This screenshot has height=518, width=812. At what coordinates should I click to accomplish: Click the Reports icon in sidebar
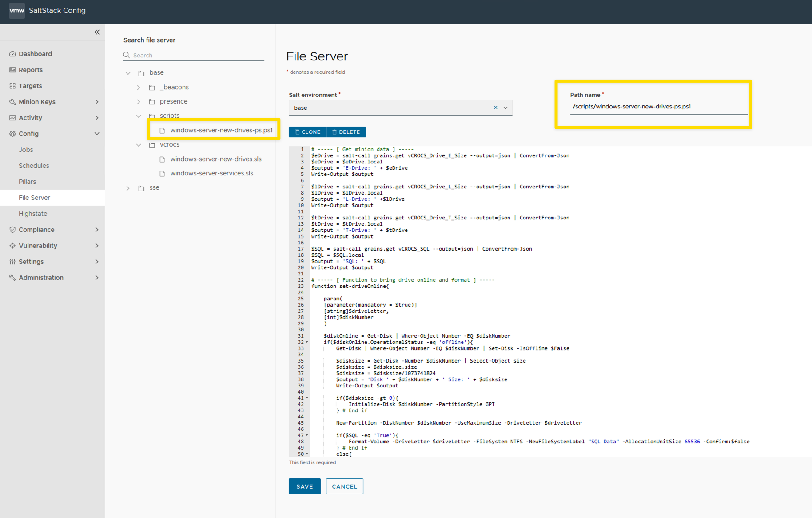(x=12, y=70)
